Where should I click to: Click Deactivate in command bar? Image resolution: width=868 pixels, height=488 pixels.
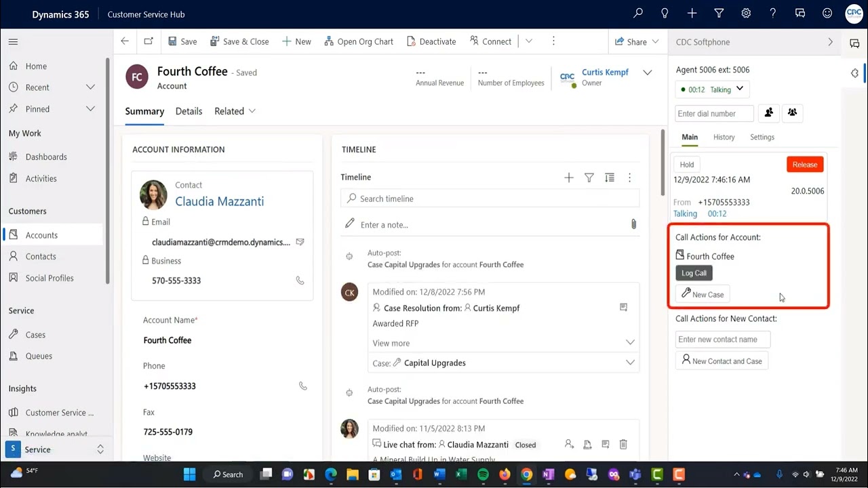[x=431, y=41]
